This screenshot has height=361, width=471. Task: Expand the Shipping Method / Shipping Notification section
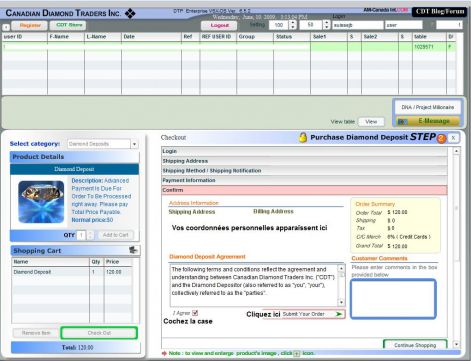click(304, 171)
